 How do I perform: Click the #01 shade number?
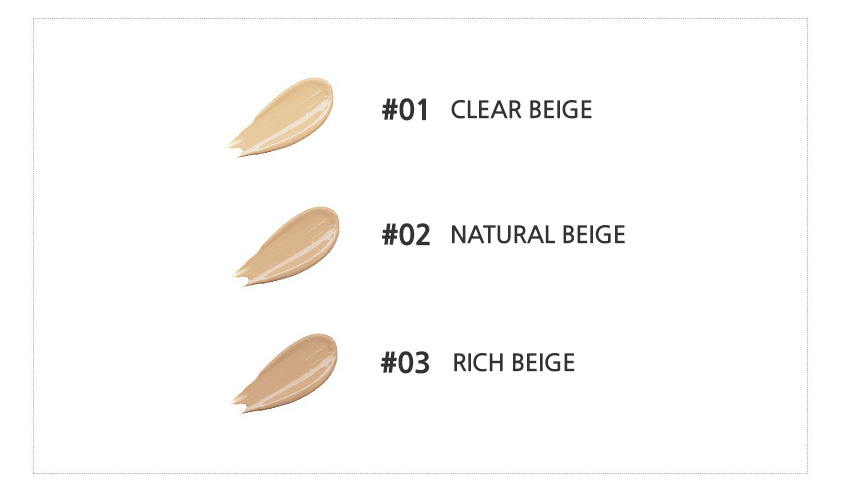tap(405, 109)
